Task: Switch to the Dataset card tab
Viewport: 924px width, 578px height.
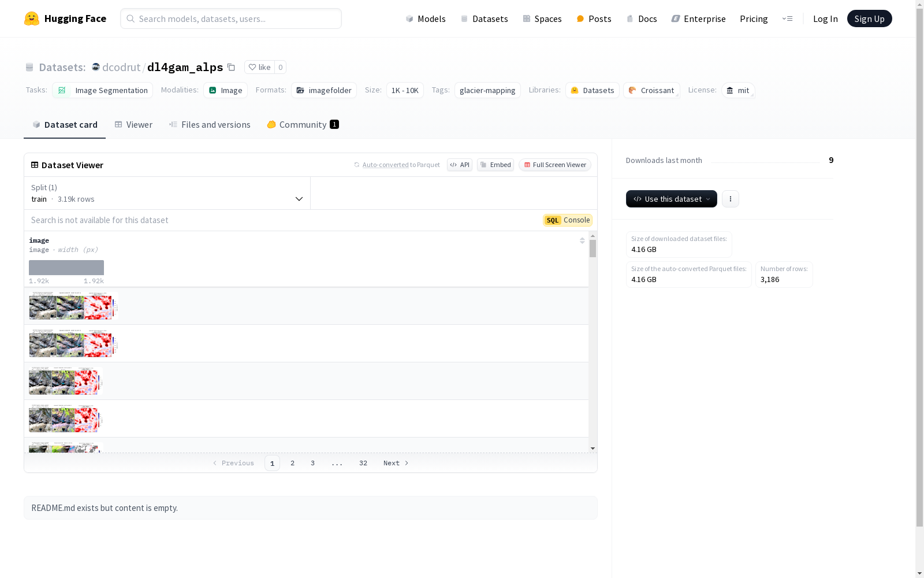Action: pyautogui.click(x=65, y=124)
